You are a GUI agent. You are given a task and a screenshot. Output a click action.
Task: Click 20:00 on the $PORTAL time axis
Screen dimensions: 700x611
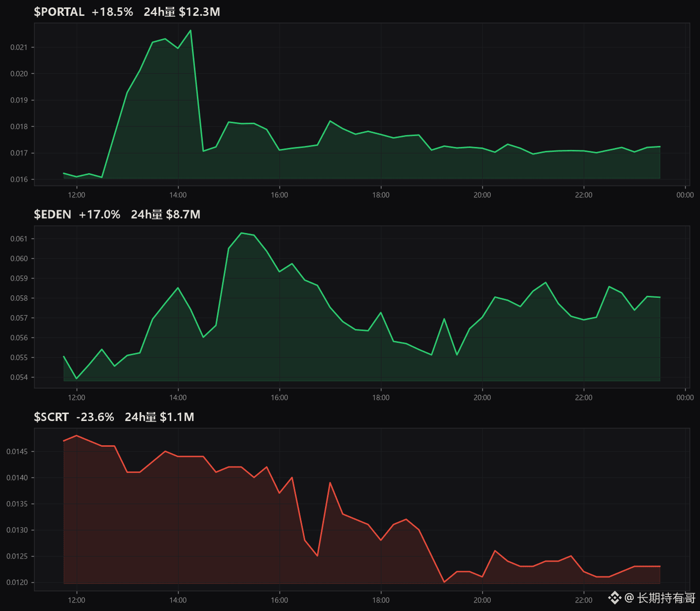pos(482,195)
